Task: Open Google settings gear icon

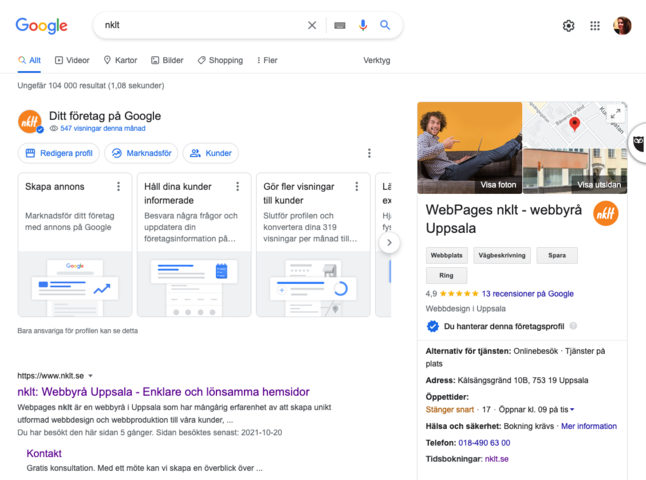Action: coord(569,26)
